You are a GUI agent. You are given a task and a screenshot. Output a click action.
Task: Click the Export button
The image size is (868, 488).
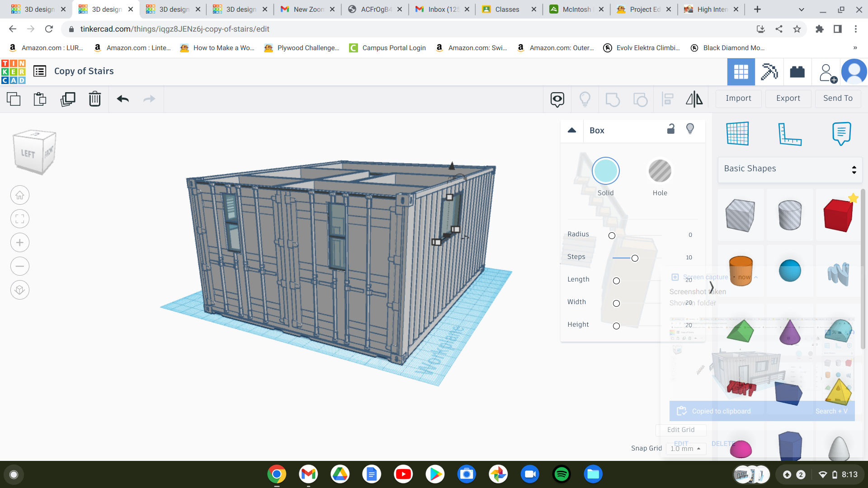point(787,98)
